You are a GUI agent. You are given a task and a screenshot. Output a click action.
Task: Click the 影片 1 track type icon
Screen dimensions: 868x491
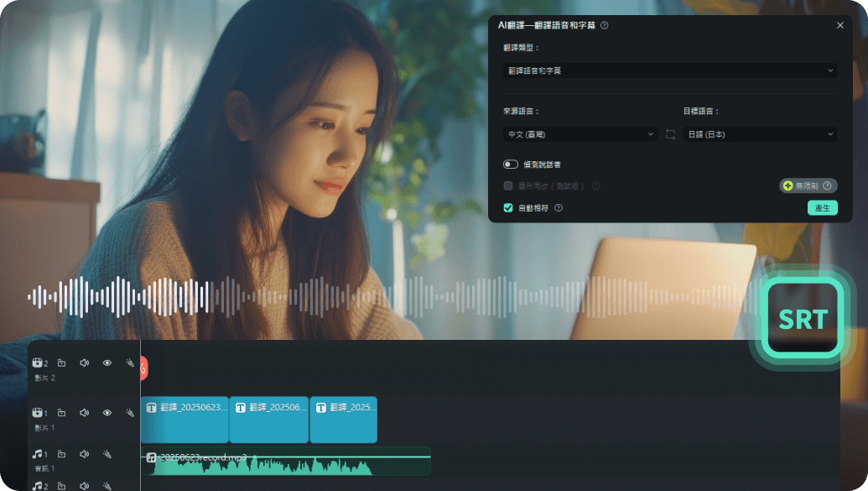tap(38, 413)
